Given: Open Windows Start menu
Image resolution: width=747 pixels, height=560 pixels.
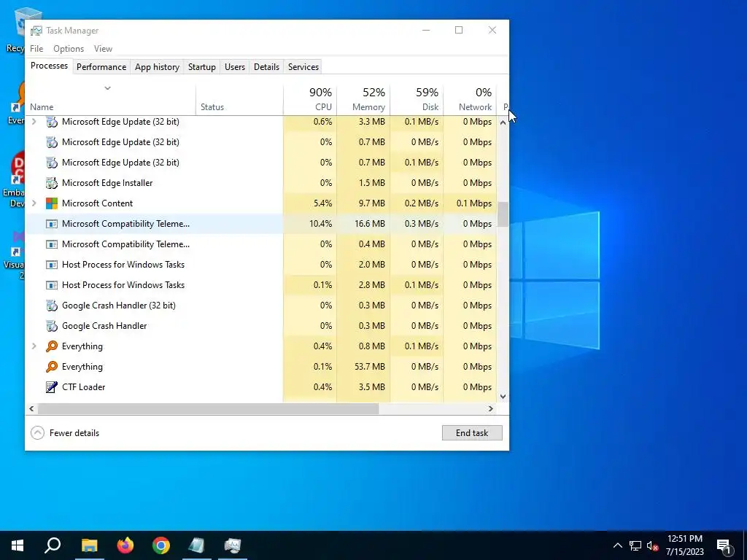Looking at the screenshot, I should click(18, 545).
